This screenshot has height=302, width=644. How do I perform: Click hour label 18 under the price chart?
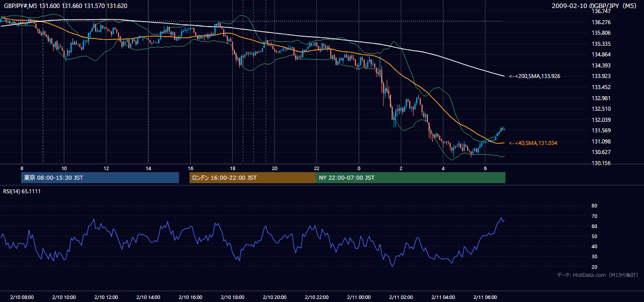[x=232, y=168]
